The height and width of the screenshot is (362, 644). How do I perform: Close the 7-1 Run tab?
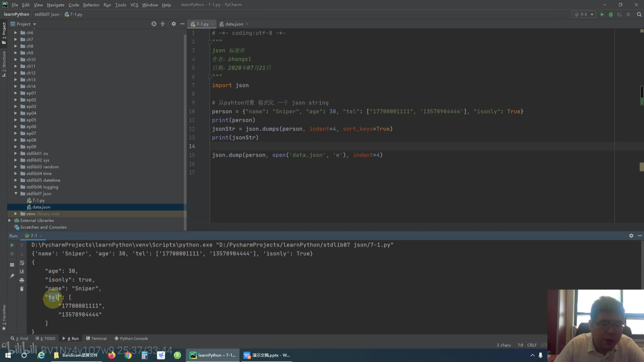(41, 236)
